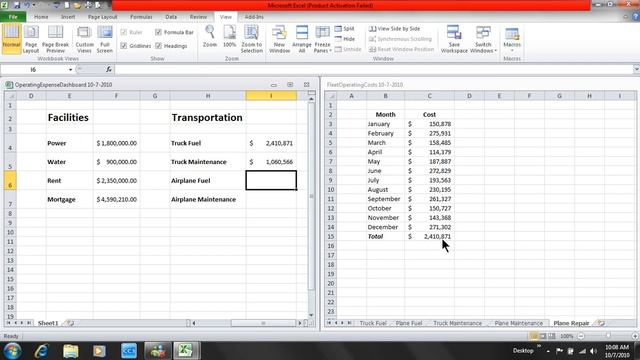640x360 pixels.
Task: Select the Plane Maintenance sheet tab
Action: 519,323
